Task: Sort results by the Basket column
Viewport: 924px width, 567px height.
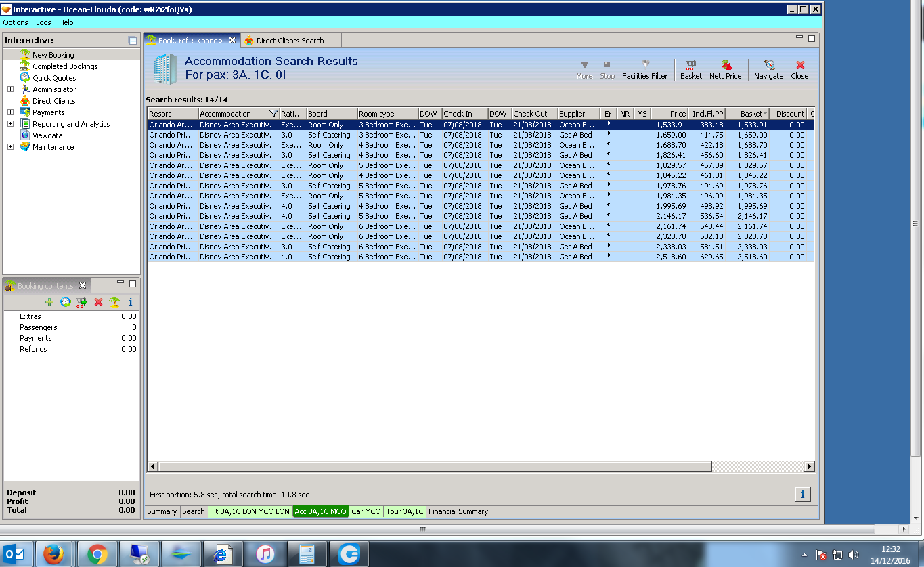Action: [747, 114]
